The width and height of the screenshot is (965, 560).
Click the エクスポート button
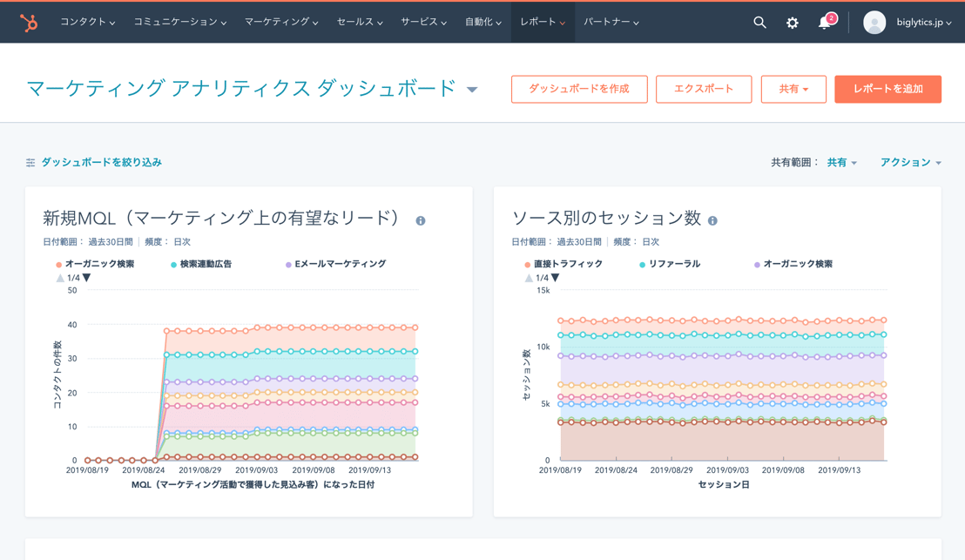click(x=704, y=89)
